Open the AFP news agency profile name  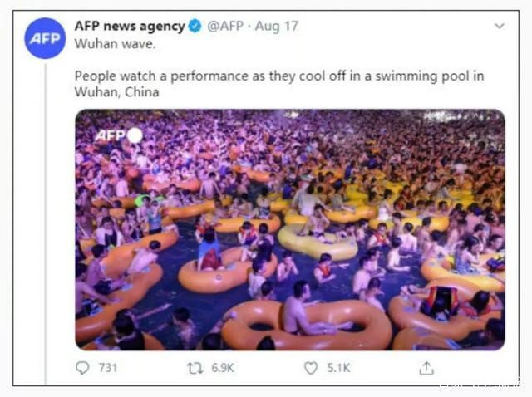click(x=129, y=26)
